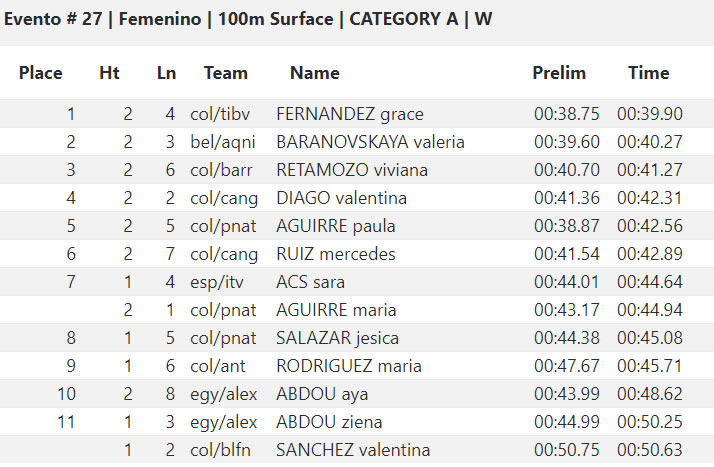
Task: Select RETAMOZO viviana row name
Action: point(352,170)
